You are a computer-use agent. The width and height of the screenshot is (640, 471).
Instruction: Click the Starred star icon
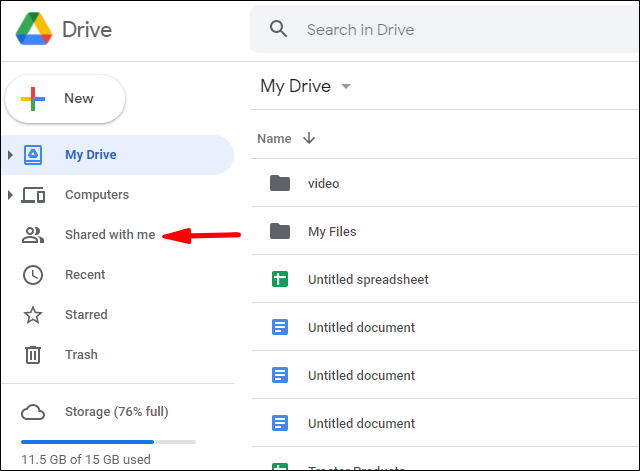[x=33, y=314]
